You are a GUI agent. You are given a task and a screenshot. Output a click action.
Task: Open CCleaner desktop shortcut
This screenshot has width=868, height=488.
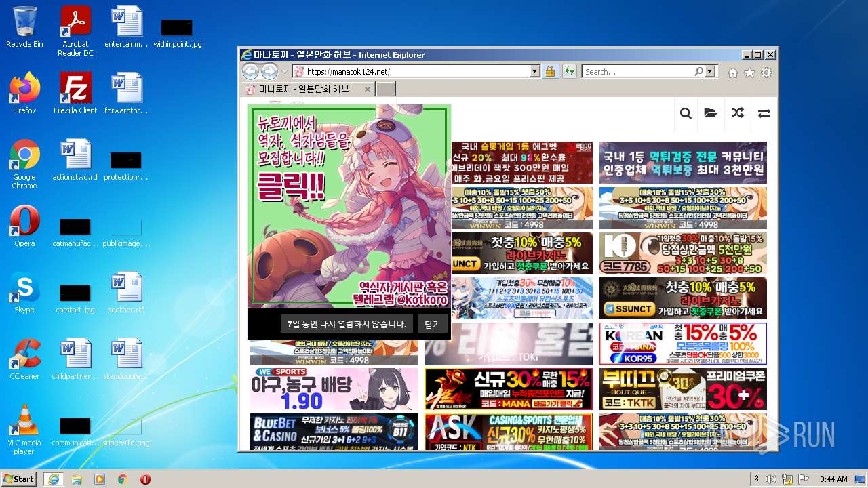(24, 359)
